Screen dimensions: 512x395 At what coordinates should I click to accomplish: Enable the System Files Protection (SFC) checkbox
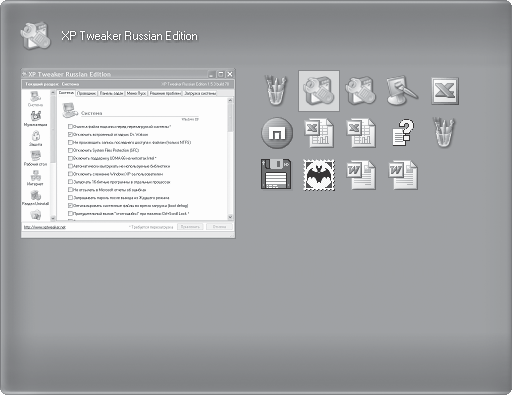pyautogui.click(x=70, y=150)
